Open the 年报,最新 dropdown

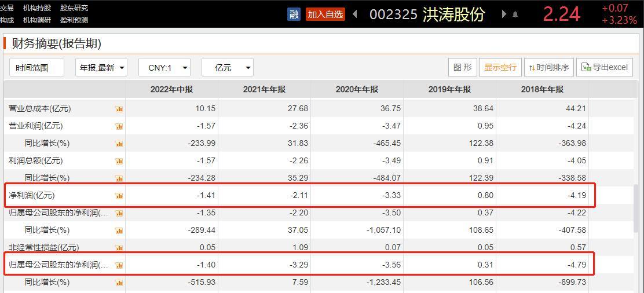click(101, 67)
